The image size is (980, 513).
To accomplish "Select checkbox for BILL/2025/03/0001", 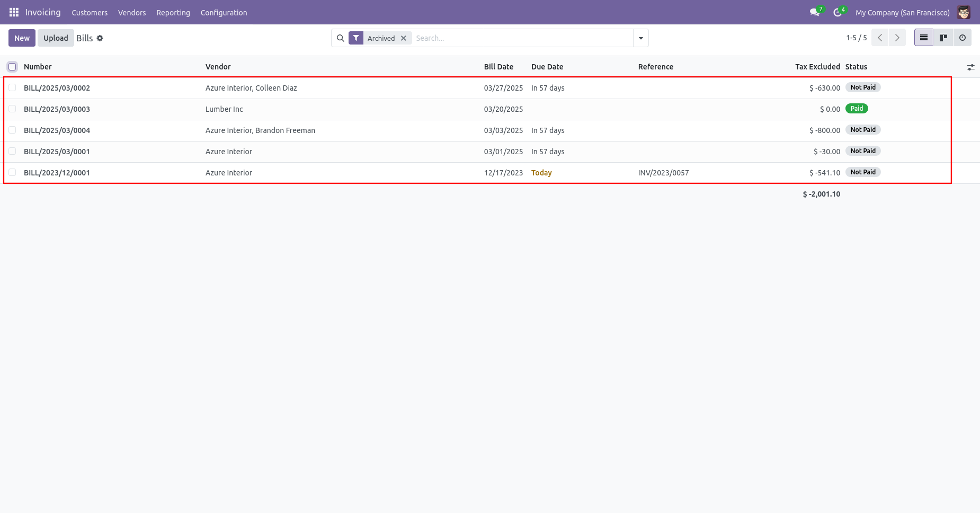I will tap(12, 151).
